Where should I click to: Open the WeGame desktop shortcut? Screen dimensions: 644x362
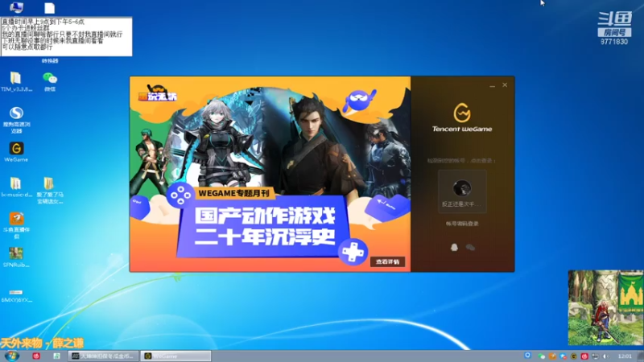tap(16, 152)
